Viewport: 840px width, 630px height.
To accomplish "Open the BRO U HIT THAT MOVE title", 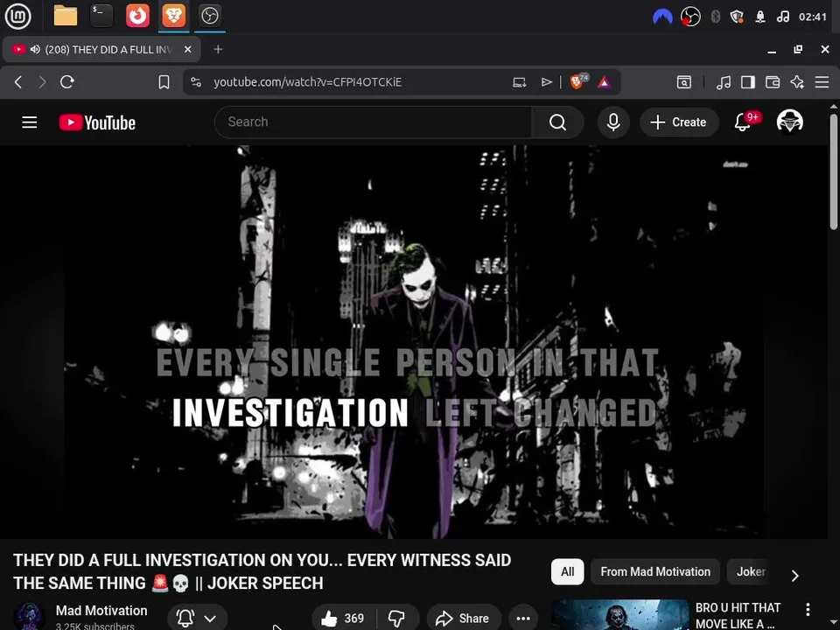I will 738,615.
